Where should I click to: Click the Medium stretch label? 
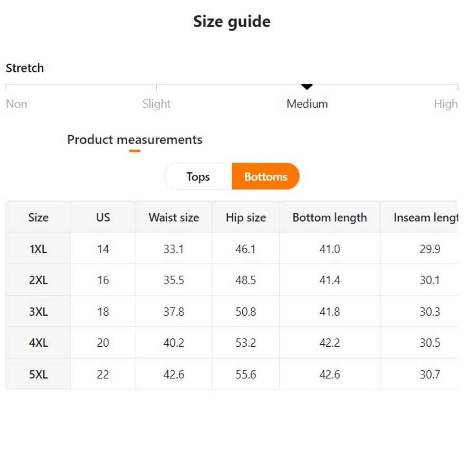(x=307, y=104)
